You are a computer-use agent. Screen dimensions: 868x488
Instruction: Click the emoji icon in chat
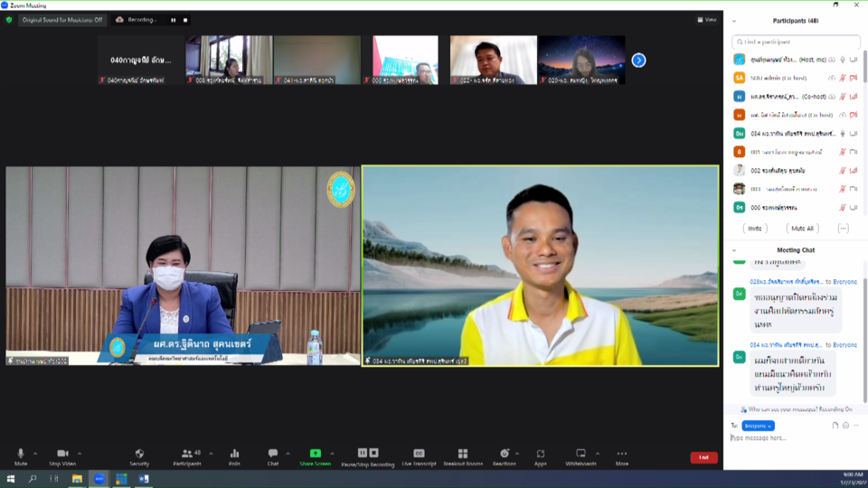click(x=845, y=426)
